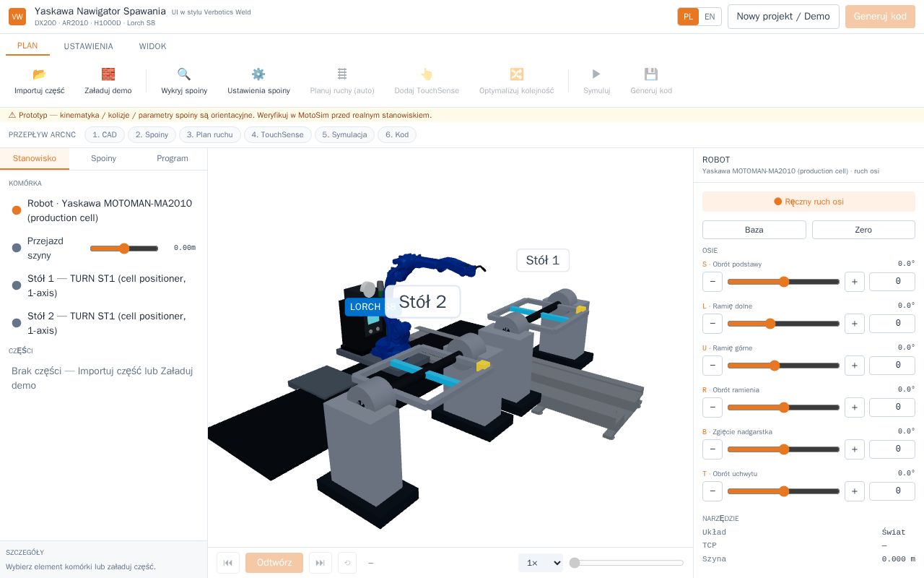Click the orange Generuj kod button

(x=880, y=17)
